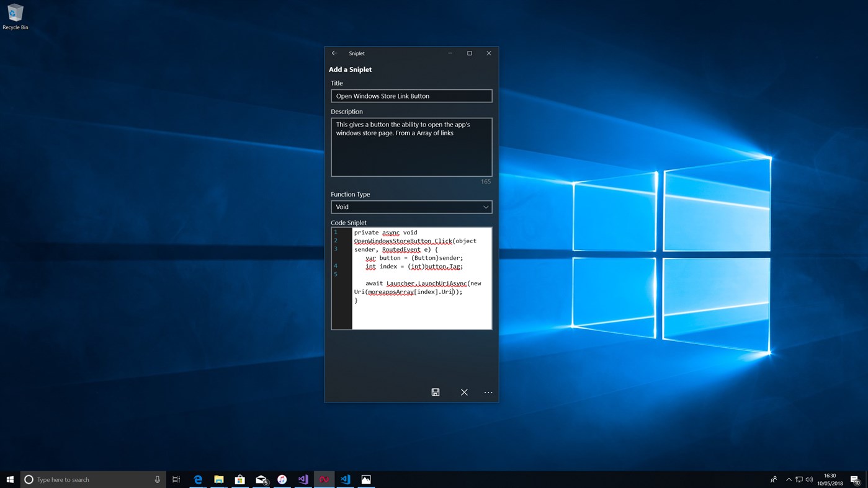This screenshot has width=868, height=488.
Task: Open the Photos app from the taskbar
Action: (367, 479)
